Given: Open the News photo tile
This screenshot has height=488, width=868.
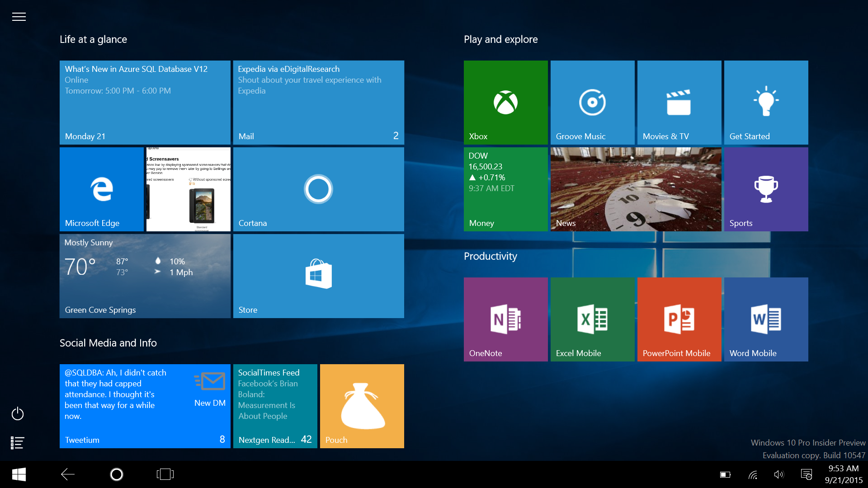Looking at the screenshot, I should point(636,189).
